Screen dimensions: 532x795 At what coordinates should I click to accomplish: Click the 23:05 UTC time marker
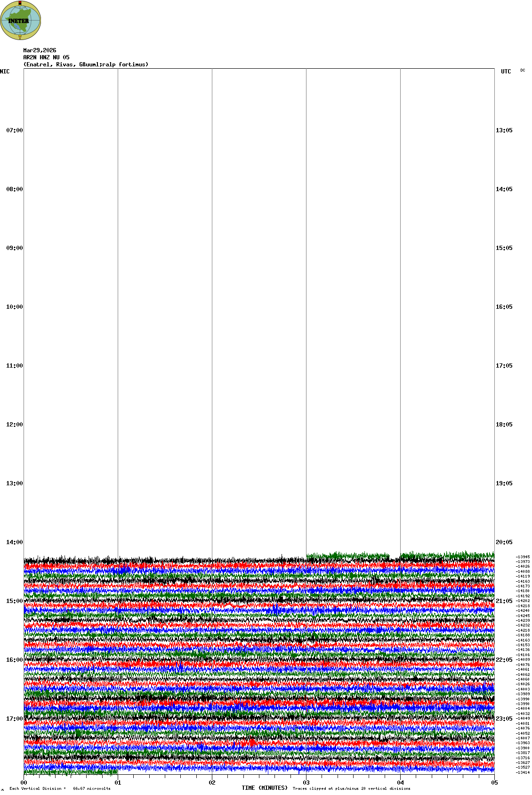(x=504, y=719)
